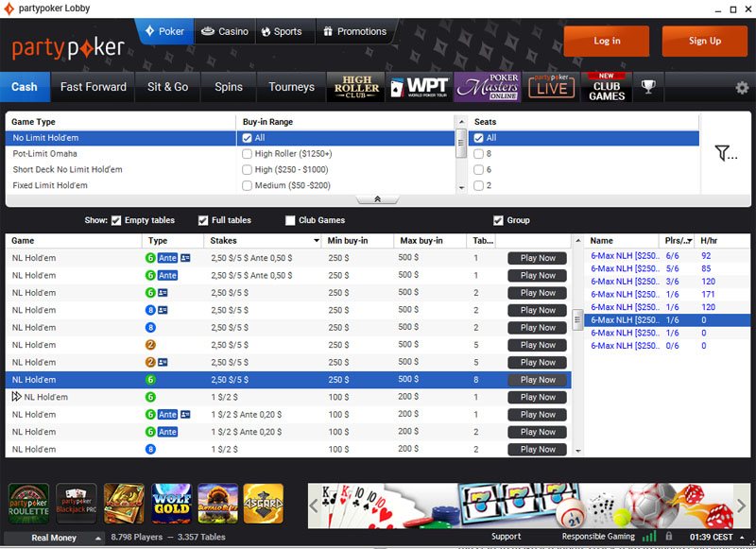Click the partypoker logo

click(68, 48)
